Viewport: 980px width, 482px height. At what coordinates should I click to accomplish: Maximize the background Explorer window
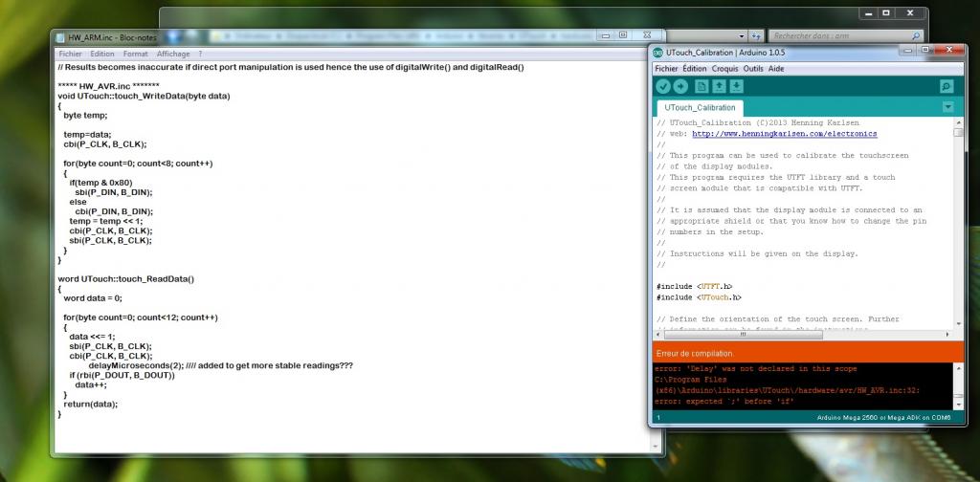coord(885,13)
